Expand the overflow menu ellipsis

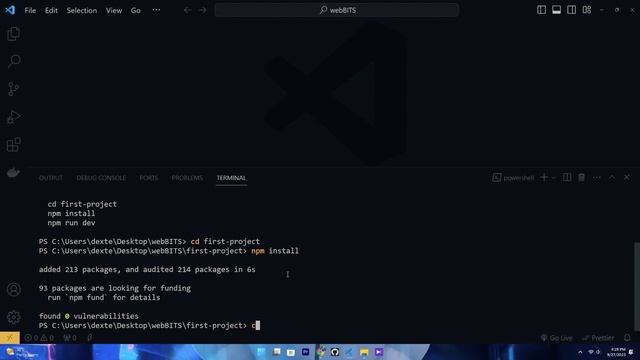pos(156,10)
